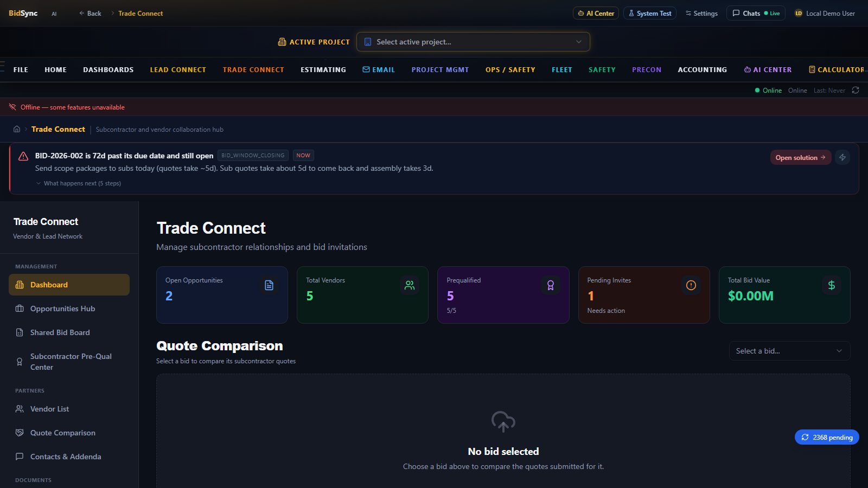Viewport: 868px width, 488px height.
Task: Click the Open solution button
Action: point(801,157)
